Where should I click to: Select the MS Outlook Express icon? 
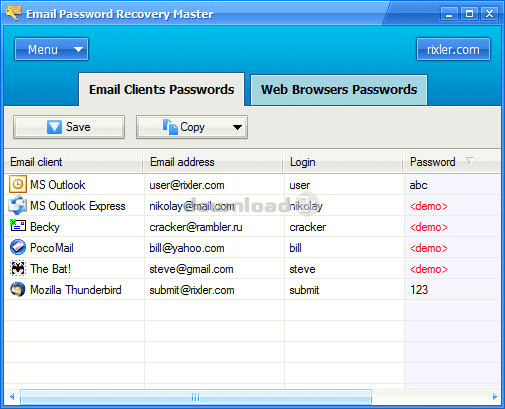pos(17,205)
